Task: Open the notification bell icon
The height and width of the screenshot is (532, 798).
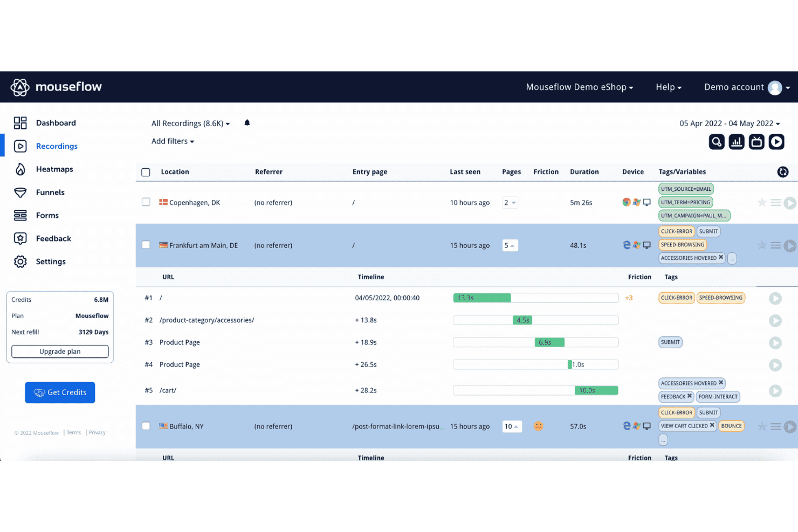Action: coord(247,123)
